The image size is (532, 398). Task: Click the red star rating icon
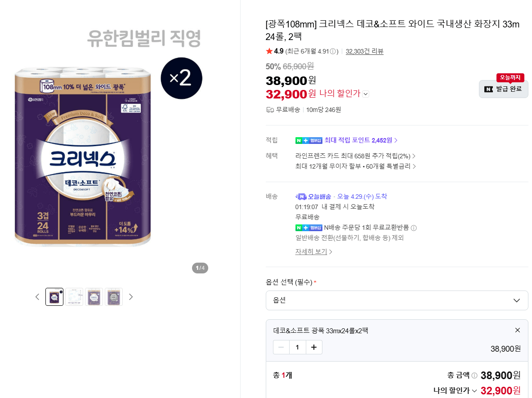270,51
